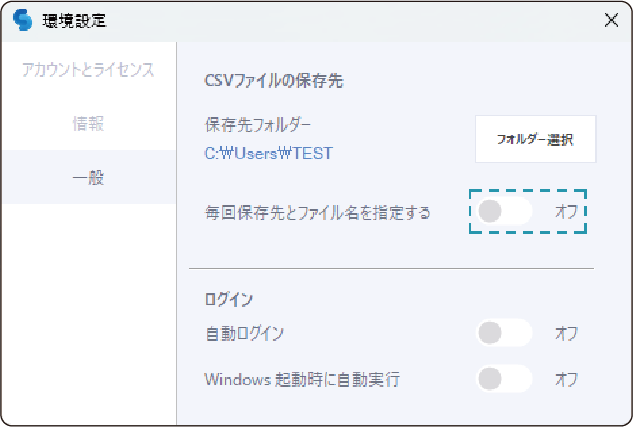Click the Windows 起動時に自動実行 label text
This screenshot has width=633, height=427.
[302, 379]
